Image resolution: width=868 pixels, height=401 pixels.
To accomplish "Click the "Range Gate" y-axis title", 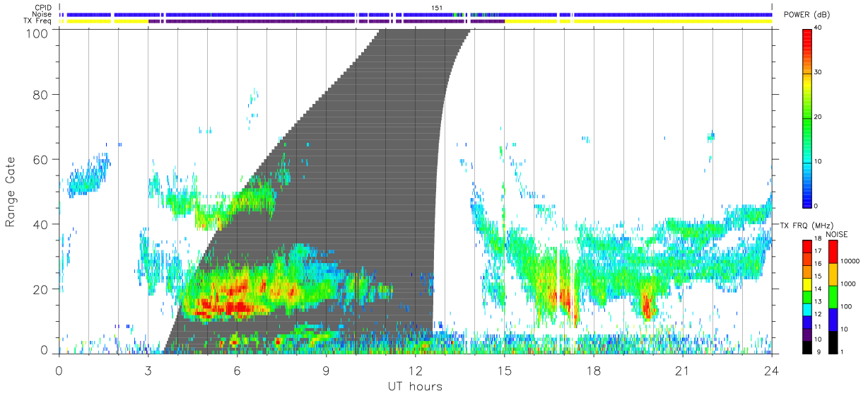I will (x=11, y=191).
